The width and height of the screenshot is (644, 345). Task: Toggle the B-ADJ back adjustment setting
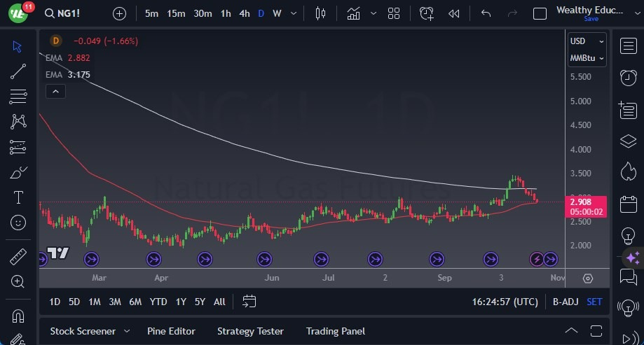click(x=566, y=302)
